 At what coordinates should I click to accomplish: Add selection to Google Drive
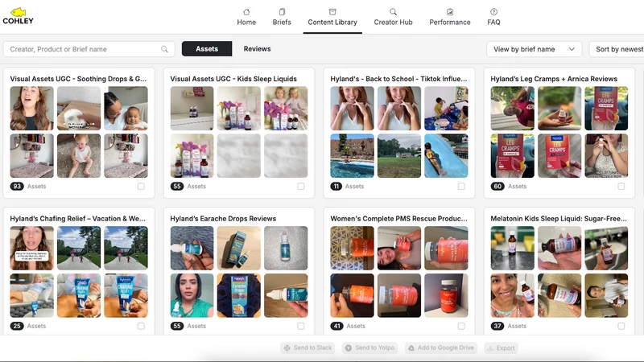pyautogui.click(x=440, y=348)
